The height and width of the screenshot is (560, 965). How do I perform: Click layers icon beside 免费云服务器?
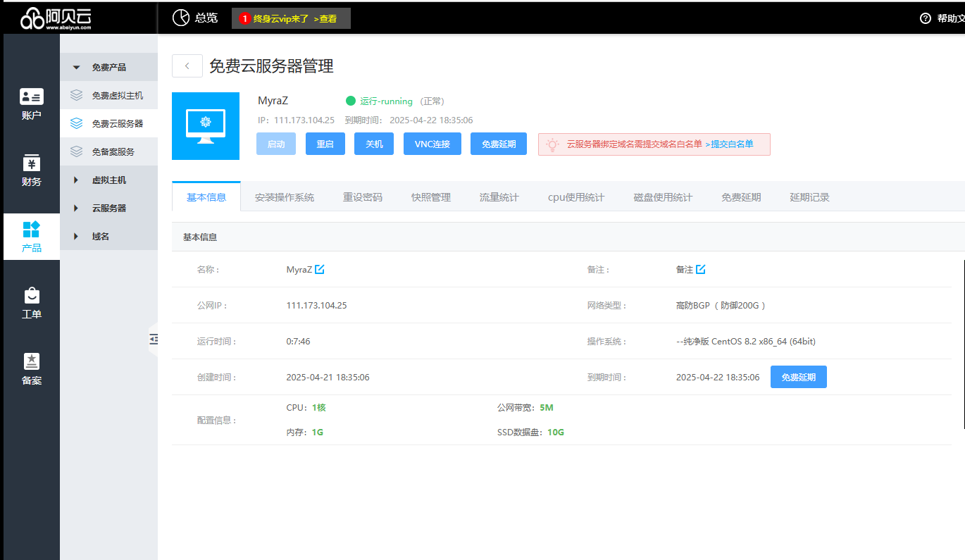77,123
